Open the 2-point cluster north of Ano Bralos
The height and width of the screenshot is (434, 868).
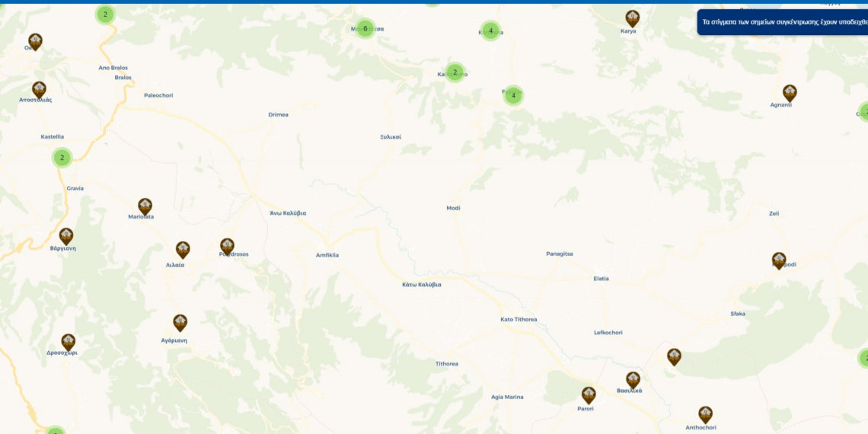click(105, 14)
